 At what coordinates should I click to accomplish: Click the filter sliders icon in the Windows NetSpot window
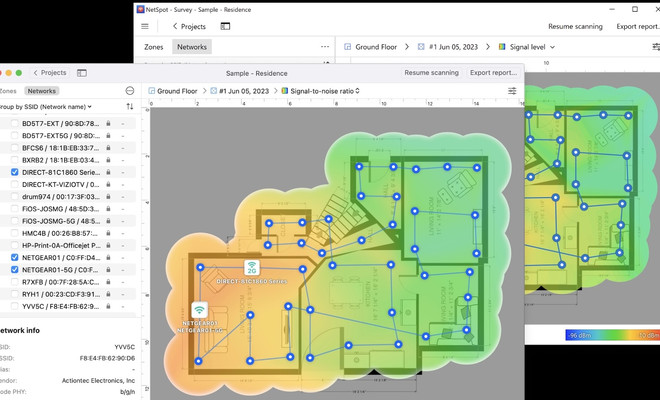[656, 47]
